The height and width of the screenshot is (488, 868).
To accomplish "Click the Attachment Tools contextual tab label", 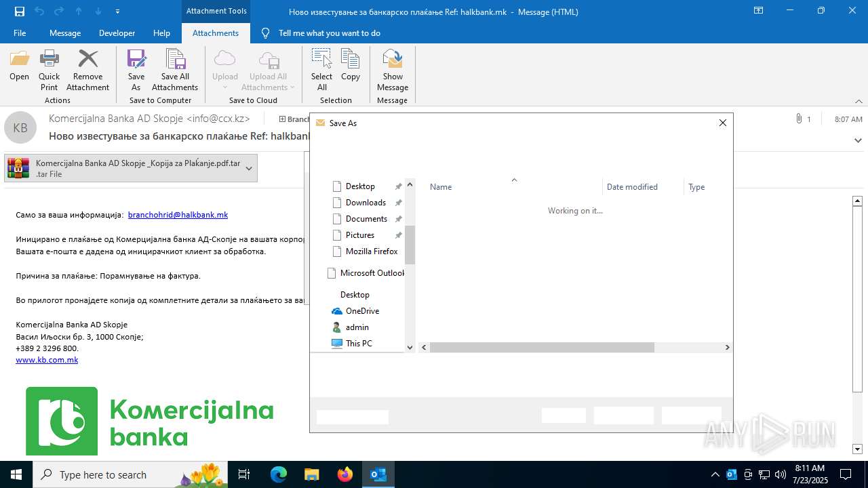I will click(x=216, y=11).
